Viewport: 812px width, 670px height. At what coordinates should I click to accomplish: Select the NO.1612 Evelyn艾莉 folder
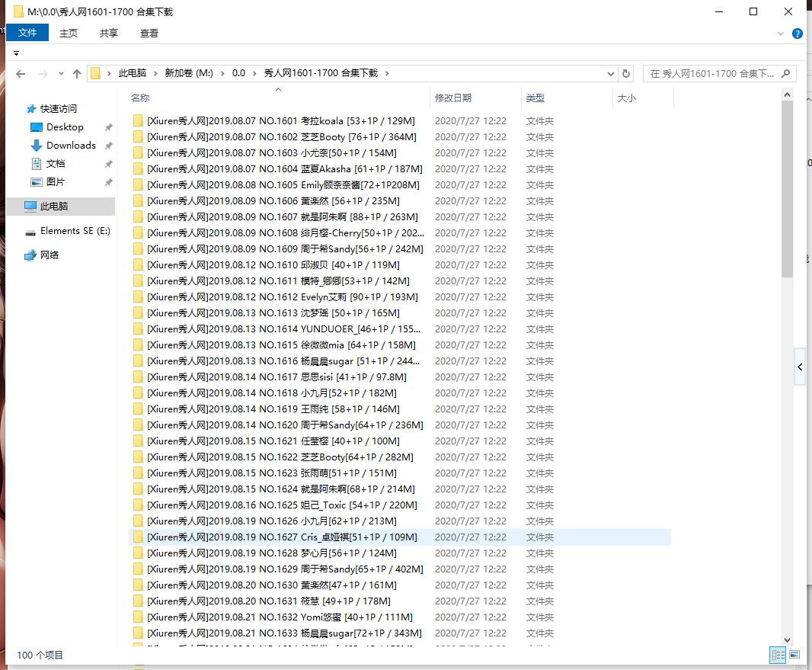pos(282,297)
